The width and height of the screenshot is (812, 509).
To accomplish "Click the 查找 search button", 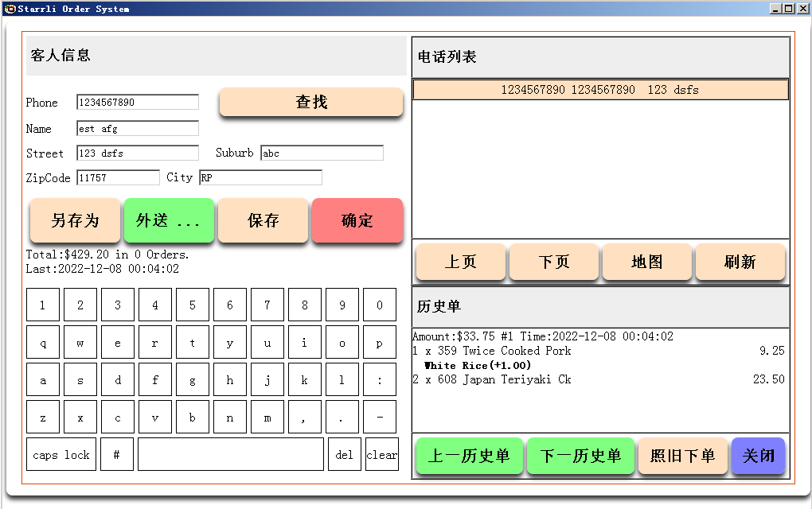I will 311,102.
